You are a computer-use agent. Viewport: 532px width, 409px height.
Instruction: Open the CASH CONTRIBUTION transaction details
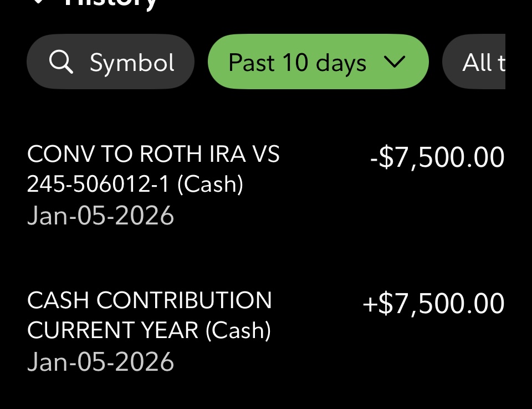click(150, 300)
